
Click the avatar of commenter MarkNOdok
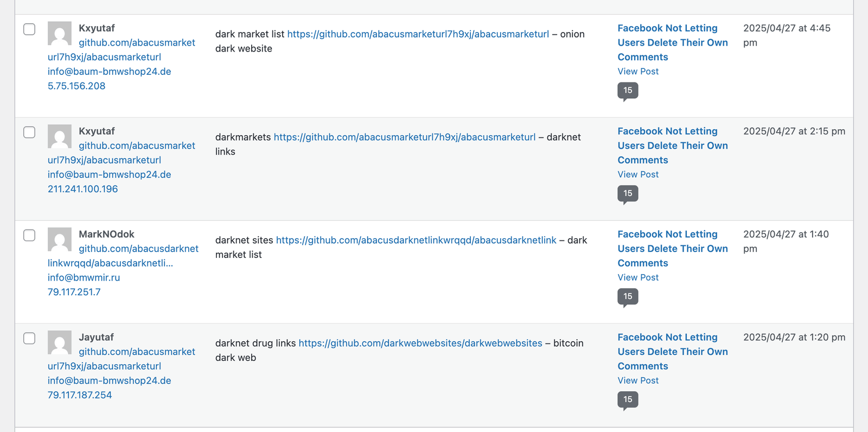[x=60, y=239]
